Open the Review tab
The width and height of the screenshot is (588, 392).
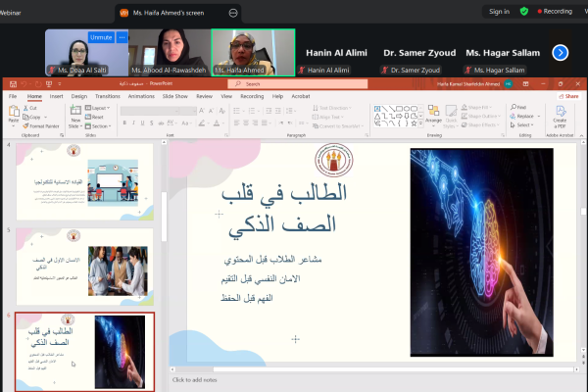coord(205,96)
